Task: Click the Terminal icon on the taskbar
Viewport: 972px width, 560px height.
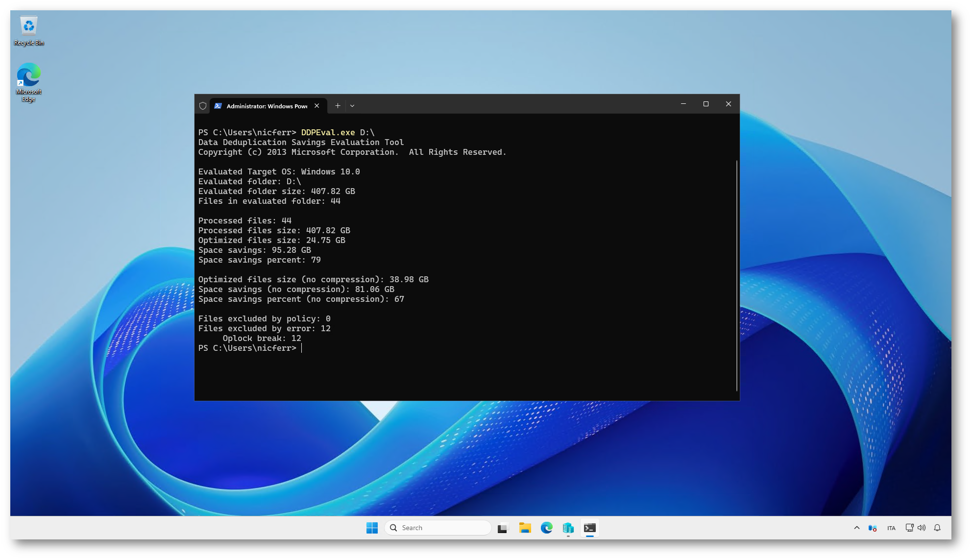Action: point(590,528)
